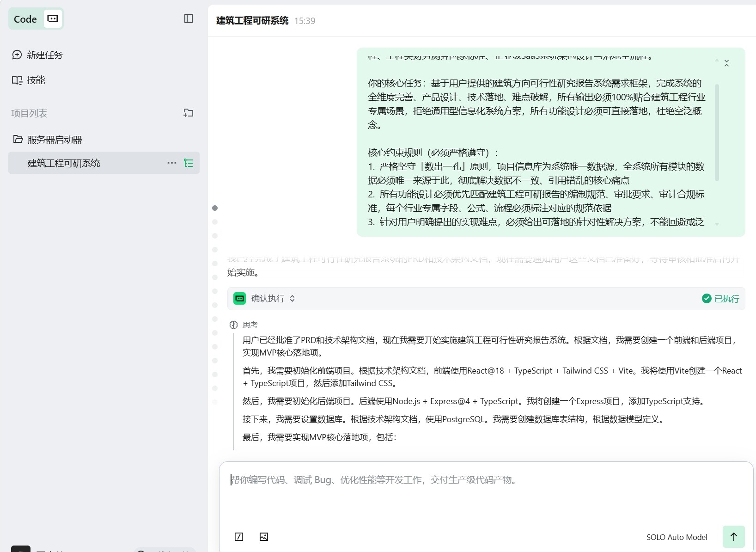This screenshot has width=756, height=552.
Task: Open the task list for 建筑工程可研系统
Action: click(x=189, y=163)
